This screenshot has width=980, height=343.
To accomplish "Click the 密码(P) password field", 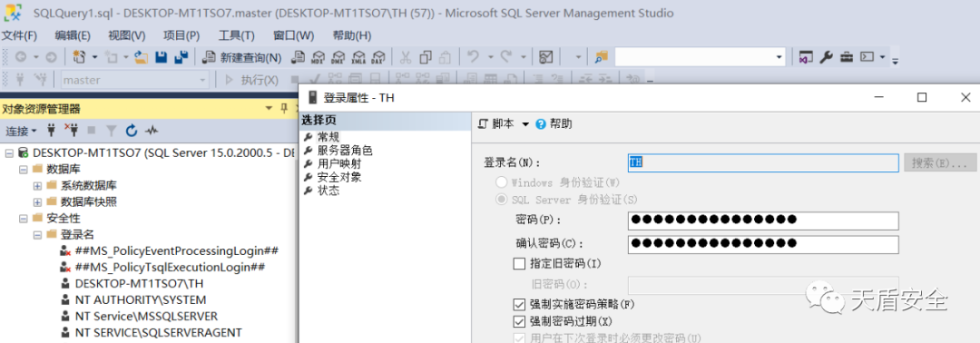I will pyautogui.click(x=763, y=220).
